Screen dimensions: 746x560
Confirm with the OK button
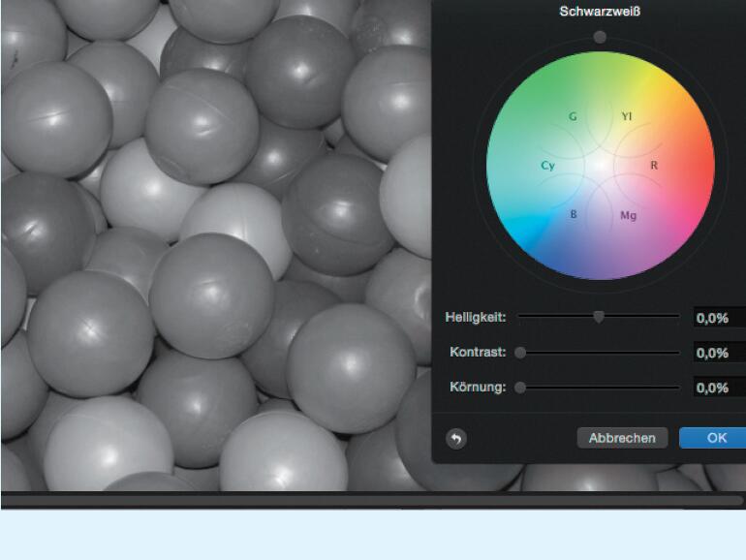pyautogui.click(x=715, y=438)
